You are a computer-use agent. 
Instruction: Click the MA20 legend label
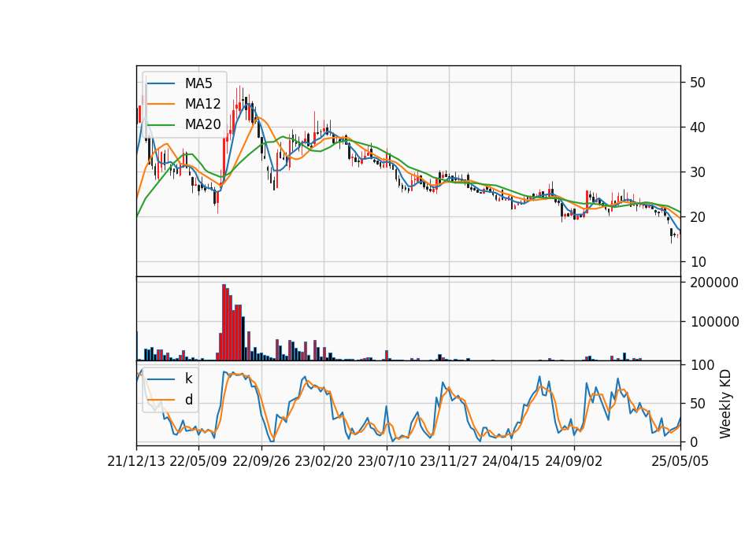(x=202, y=124)
